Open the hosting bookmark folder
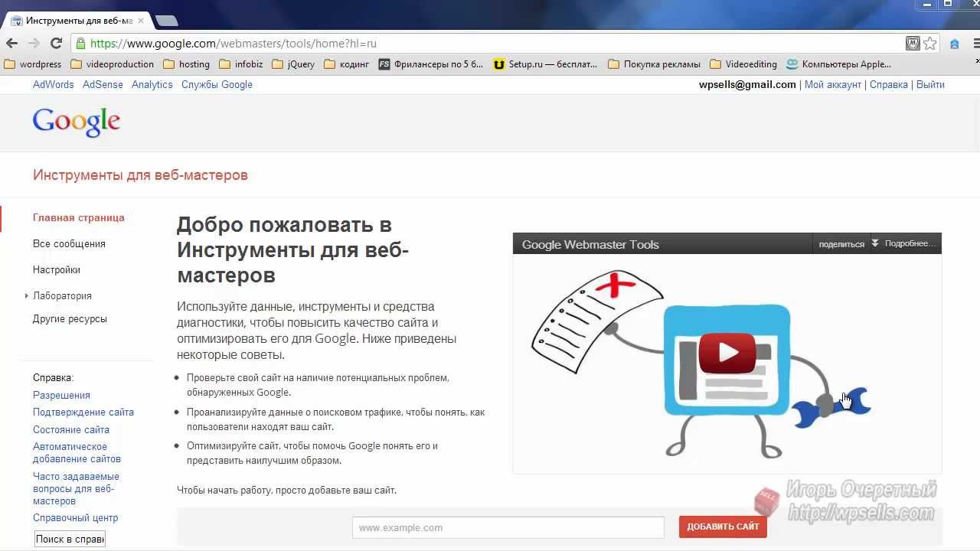 tap(187, 64)
